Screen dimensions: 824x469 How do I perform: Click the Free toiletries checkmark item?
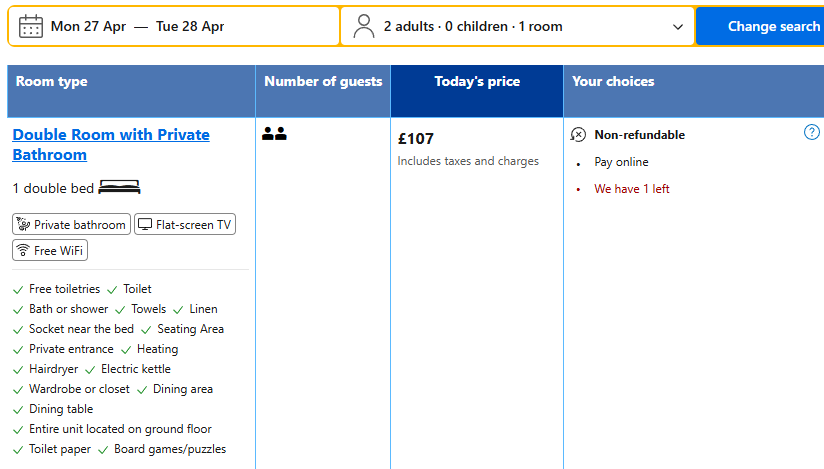pos(56,289)
